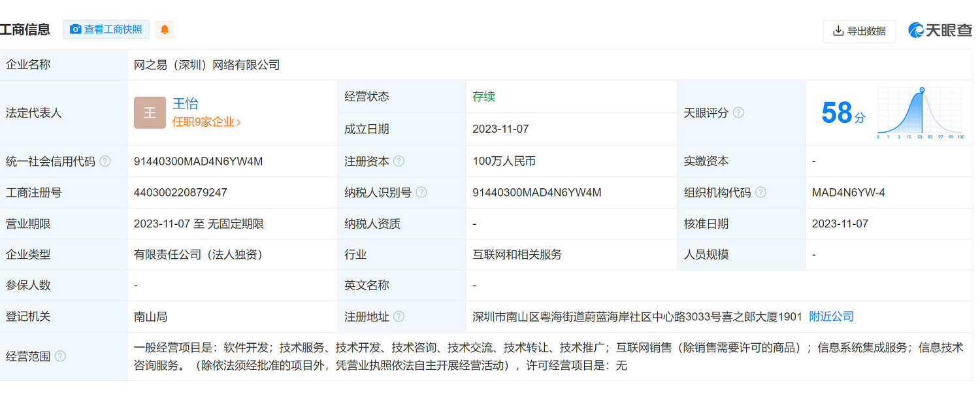Click the 工商信息 section heading
This screenshot has height=398, width=980.
click(x=25, y=29)
